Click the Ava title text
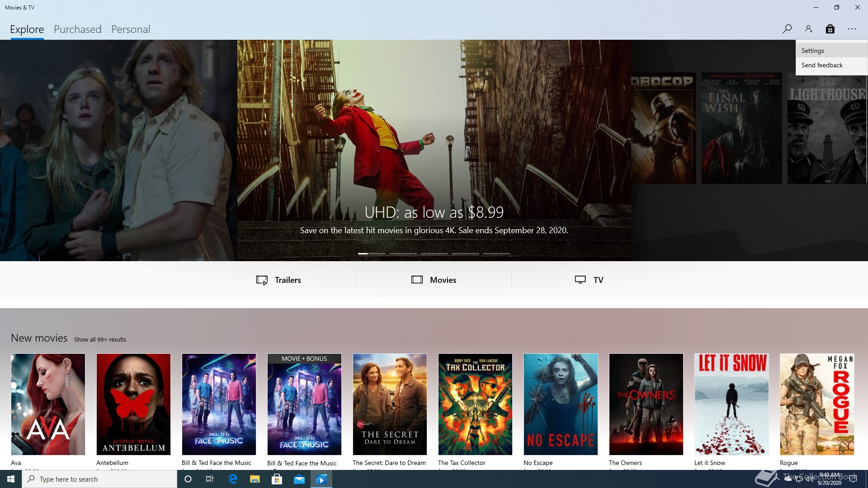Viewport: 868px width, 488px height. (x=16, y=463)
